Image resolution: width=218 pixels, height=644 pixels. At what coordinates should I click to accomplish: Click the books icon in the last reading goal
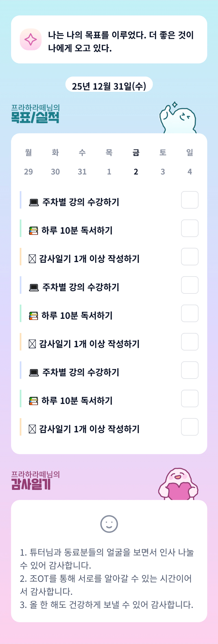[x=33, y=401]
